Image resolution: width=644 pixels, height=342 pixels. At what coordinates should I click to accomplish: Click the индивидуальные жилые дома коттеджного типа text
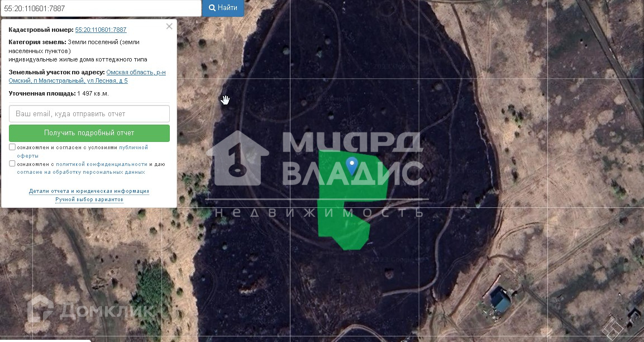click(78, 60)
